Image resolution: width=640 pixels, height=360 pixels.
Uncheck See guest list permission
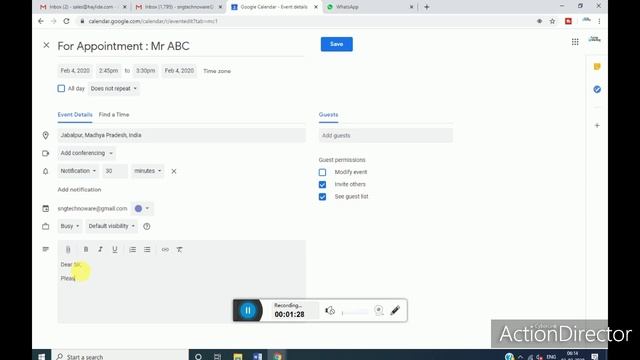click(x=322, y=197)
